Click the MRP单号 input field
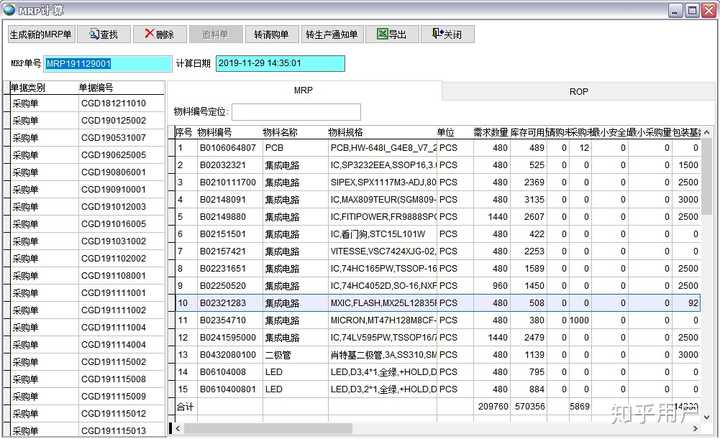This screenshot has height=439, width=720. [108, 64]
